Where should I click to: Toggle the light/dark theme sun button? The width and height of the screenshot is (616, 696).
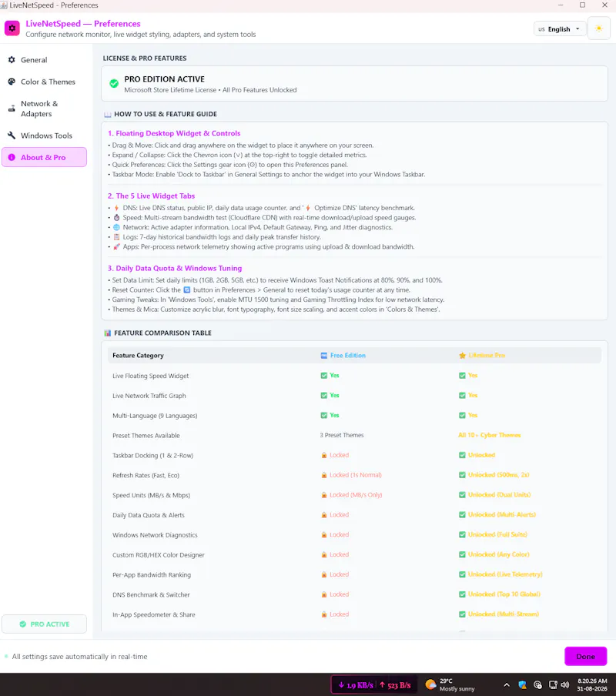point(599,28)
